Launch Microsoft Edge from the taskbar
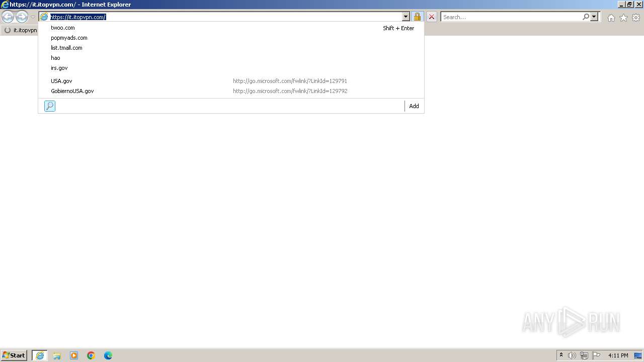 pyautogui.click(x=108, y=355)
